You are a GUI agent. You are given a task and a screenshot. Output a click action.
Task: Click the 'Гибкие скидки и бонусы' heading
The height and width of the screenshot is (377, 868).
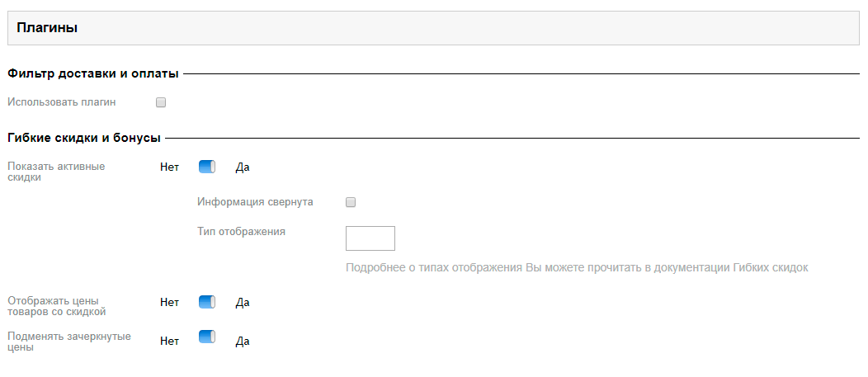(84, 138)
